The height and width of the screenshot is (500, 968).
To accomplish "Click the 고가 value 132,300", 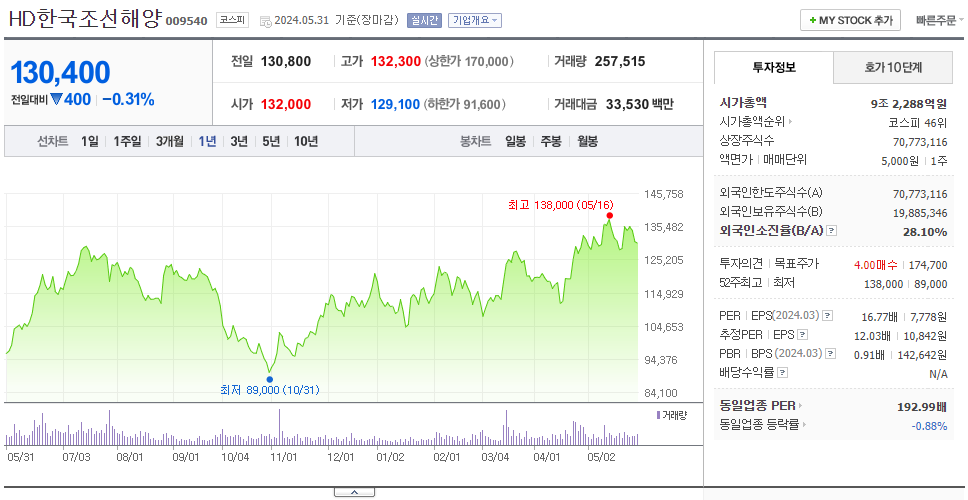I will coord(396,62).
